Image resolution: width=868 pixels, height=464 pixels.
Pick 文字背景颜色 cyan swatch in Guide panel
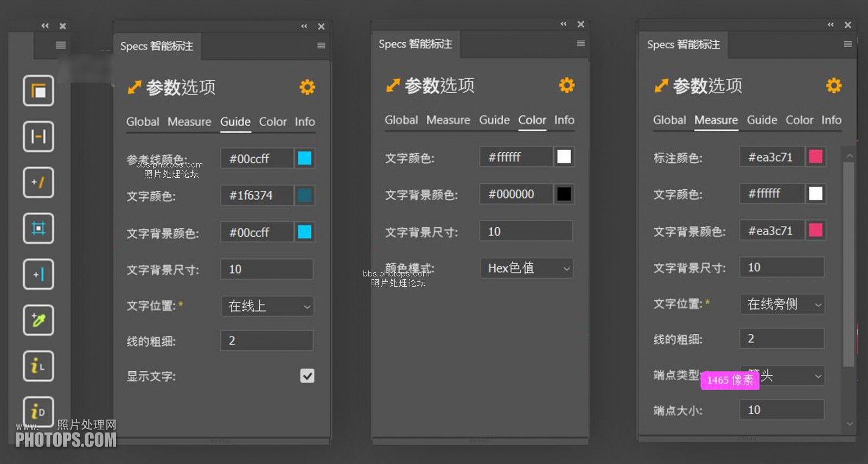pyautogui.click(x=305, y=232)
